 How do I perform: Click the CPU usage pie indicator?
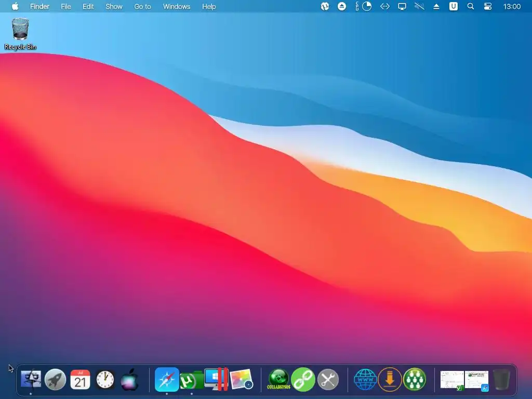coord(367,6)
